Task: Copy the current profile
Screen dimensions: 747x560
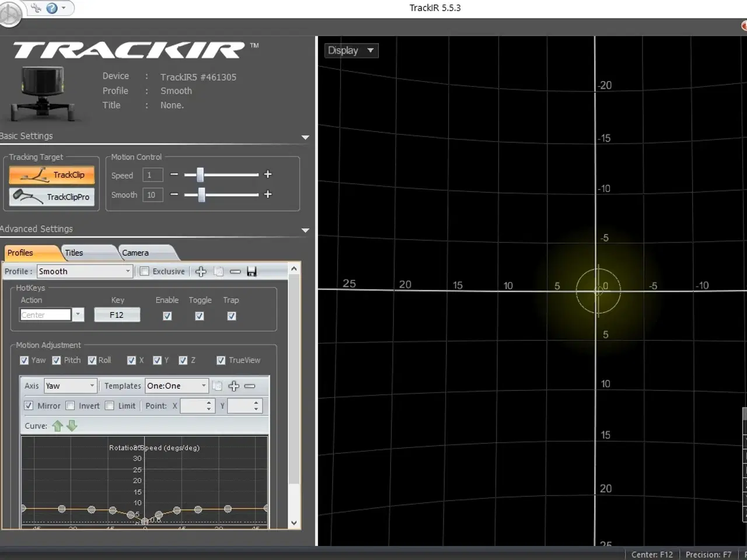Action: (218, 271)
